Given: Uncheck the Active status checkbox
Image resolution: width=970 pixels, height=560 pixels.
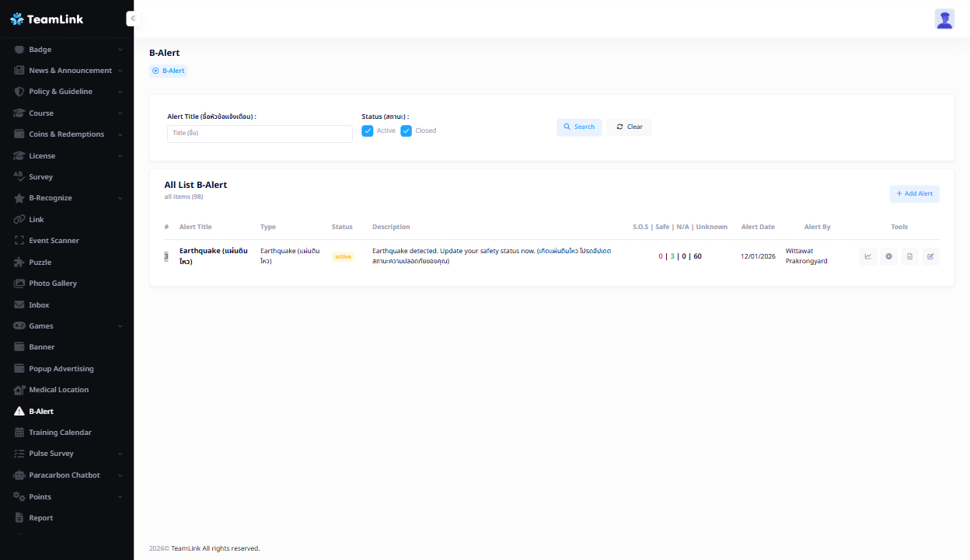Looking at the screenshot, I should tap(368, 130).
